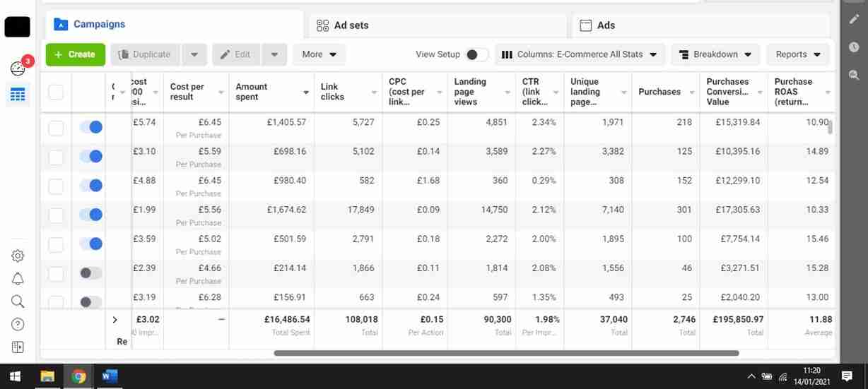The height and width of the screenshot is (389, 868).
Task: Open the settings gear in sidebar
Action: tap(18, 256)
